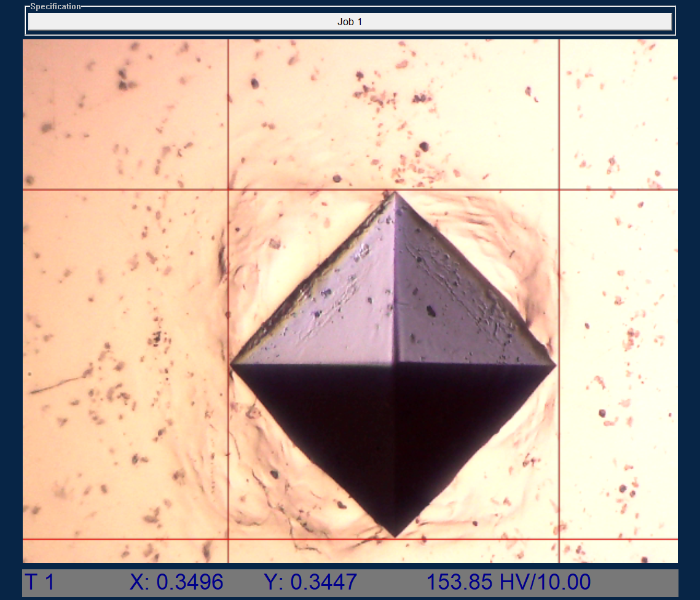
Task: Click the T 1 test label
Action: [x=39, y=582]
